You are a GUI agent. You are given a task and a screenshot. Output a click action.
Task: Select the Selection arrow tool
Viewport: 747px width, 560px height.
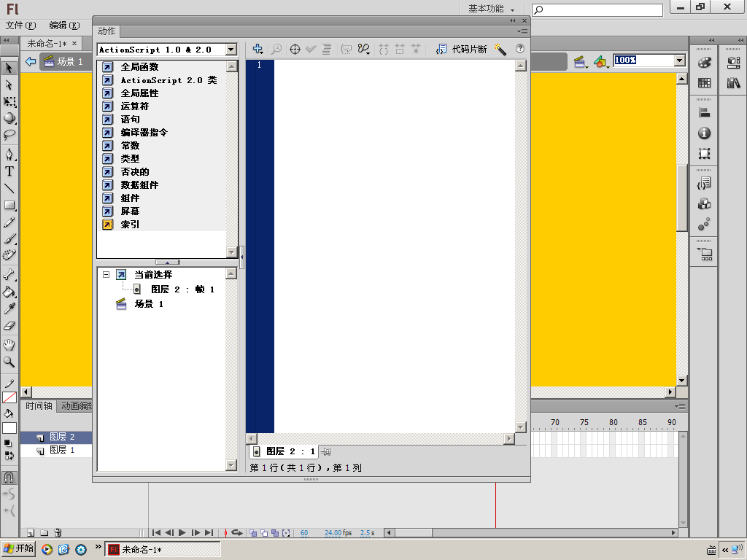point(9,68)
